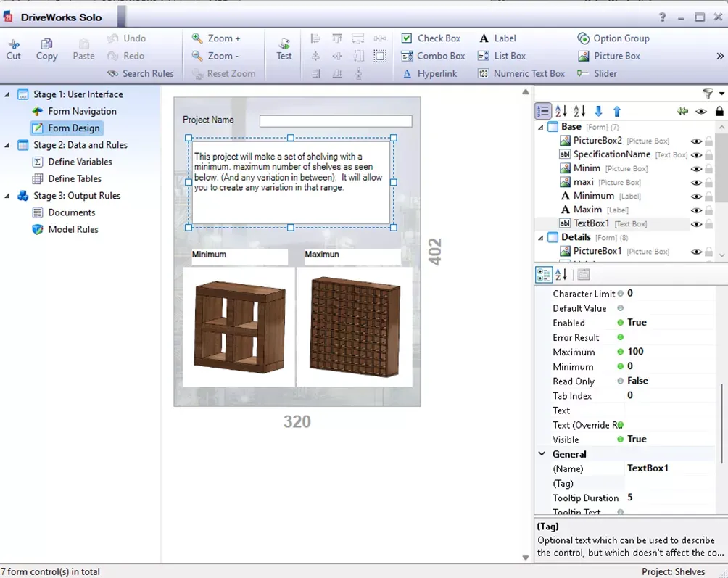Collapse the Base form tree node

(540, 127)
